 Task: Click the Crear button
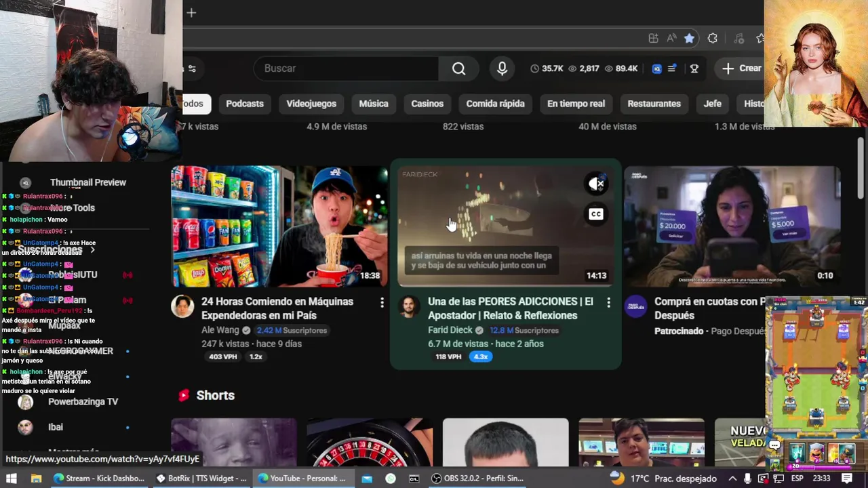point(742,68)
